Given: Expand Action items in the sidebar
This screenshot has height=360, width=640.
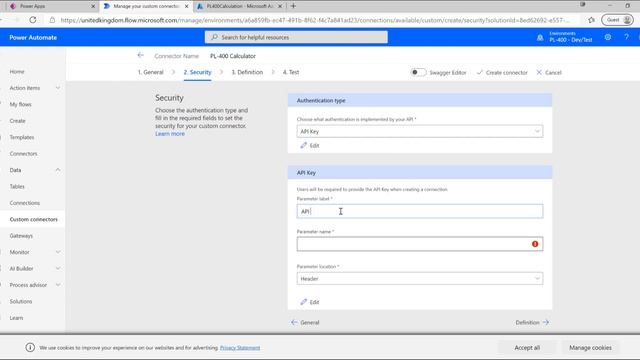Looking at the screenshot, I should click(58, 88).
